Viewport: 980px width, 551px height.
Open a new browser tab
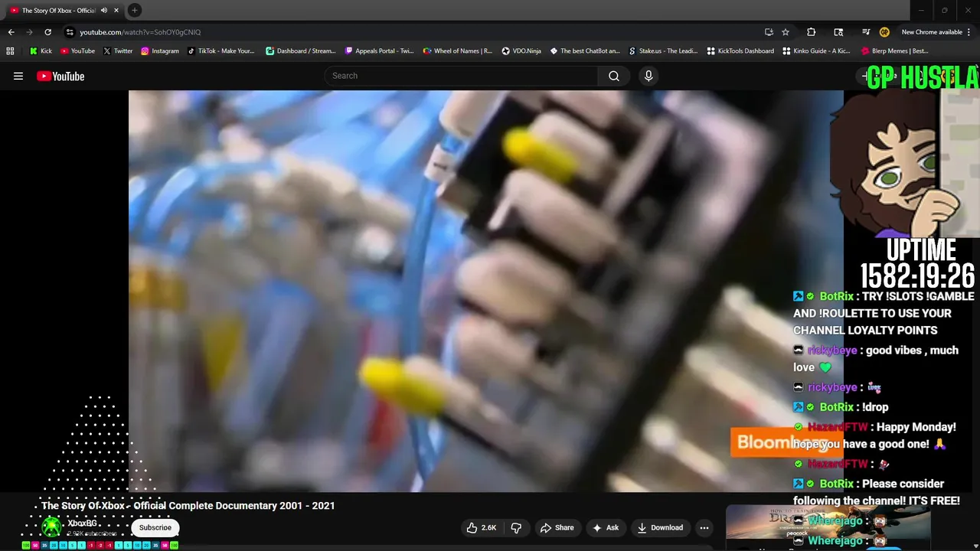pos(134,10)
